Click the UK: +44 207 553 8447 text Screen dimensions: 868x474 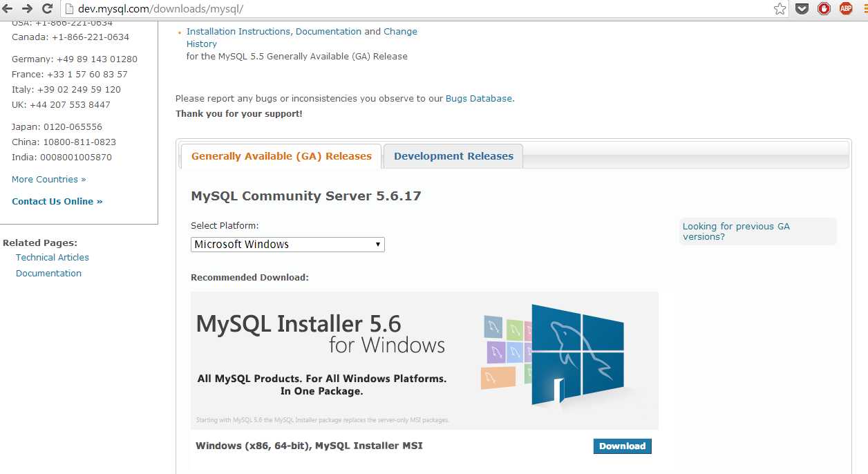coord(61,105)
